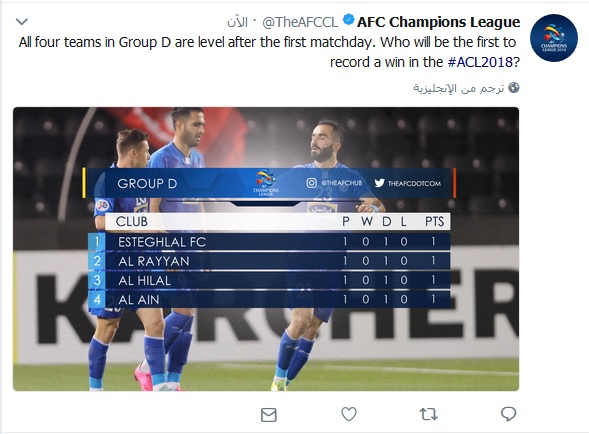Open the tweet options chevron dropdown
This screenshot has height=434, width=589.
pyautogui.click(x=22, y=22)
